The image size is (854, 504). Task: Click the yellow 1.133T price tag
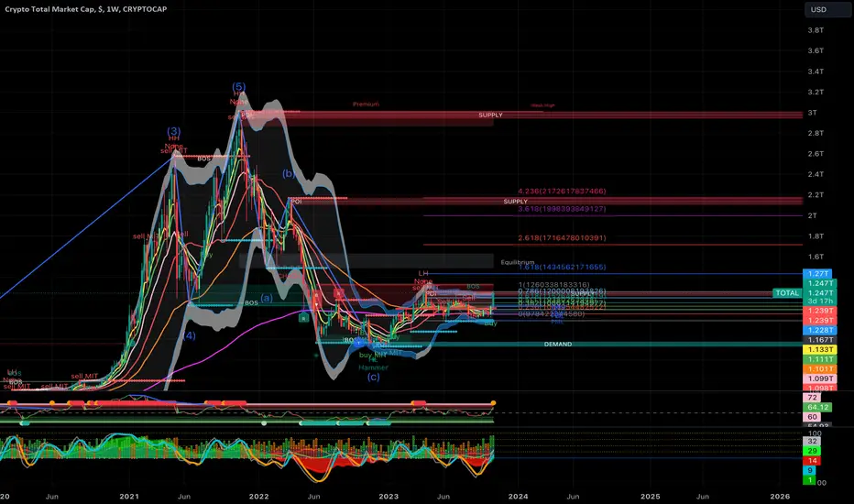click(x=818, y=350)
